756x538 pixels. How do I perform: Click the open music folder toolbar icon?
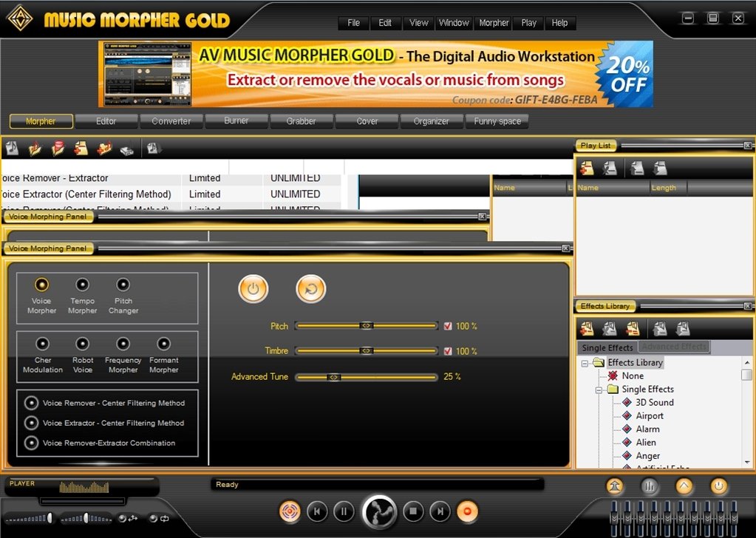point(35,148)
